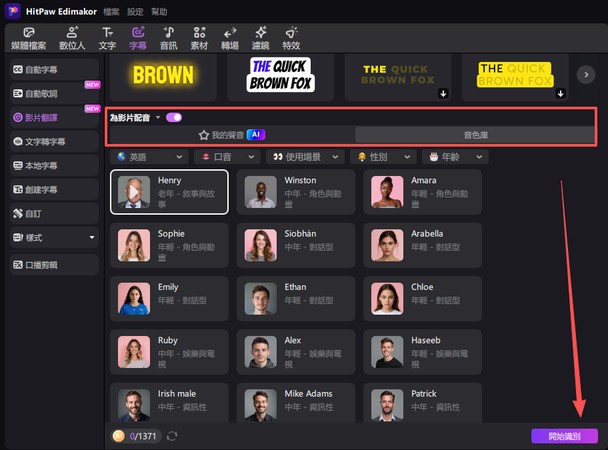Select the 文字 text tool
This screenshot has height=450, width=608.
107,39
